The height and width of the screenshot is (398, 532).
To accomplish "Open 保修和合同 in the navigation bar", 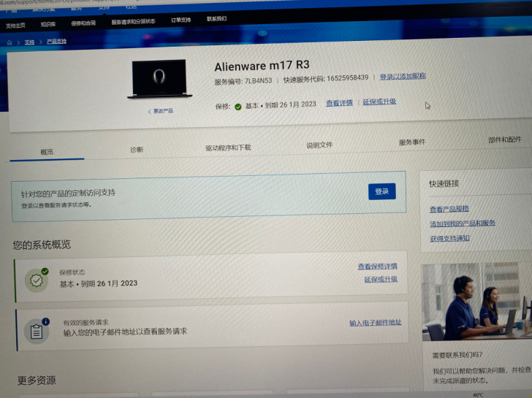I will [83, 23].
